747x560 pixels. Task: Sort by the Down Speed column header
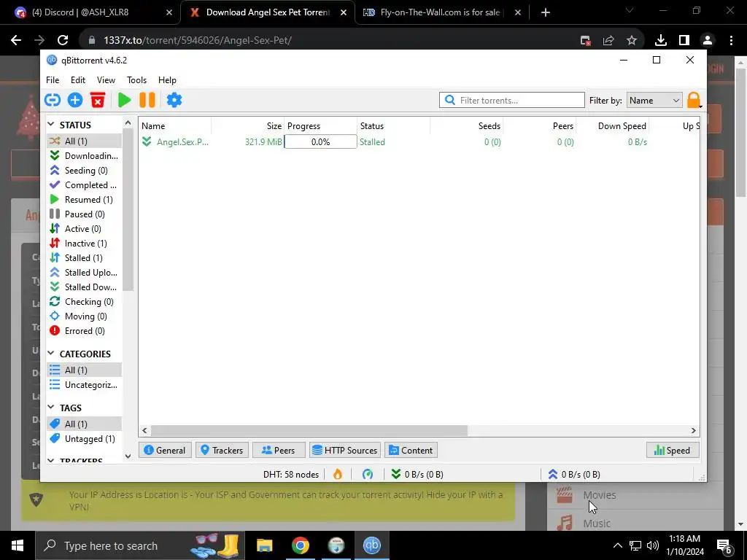(613, 125)
